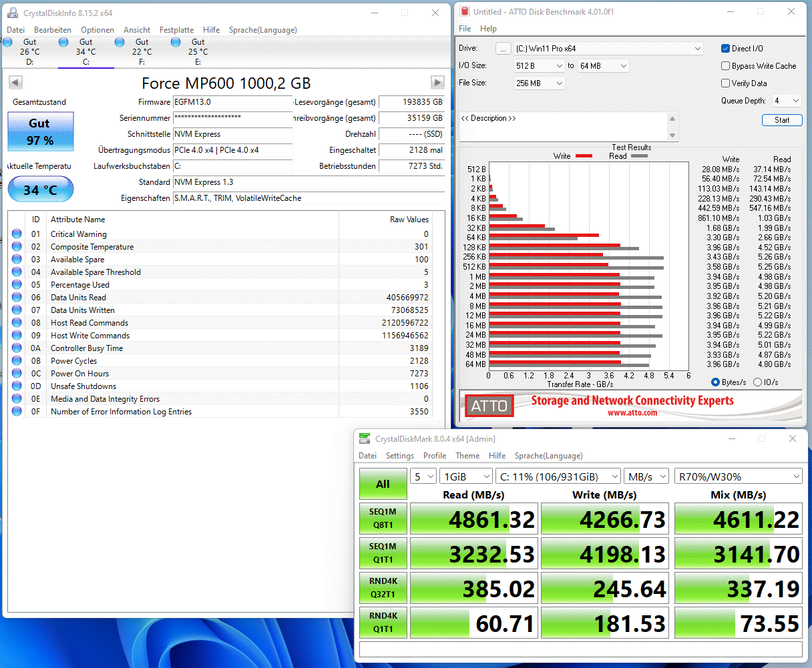Browse drives with the ... button

(x=503, y=48)
